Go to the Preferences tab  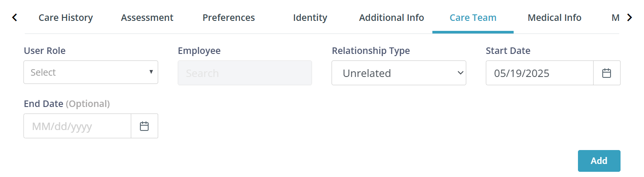(229, 18)
